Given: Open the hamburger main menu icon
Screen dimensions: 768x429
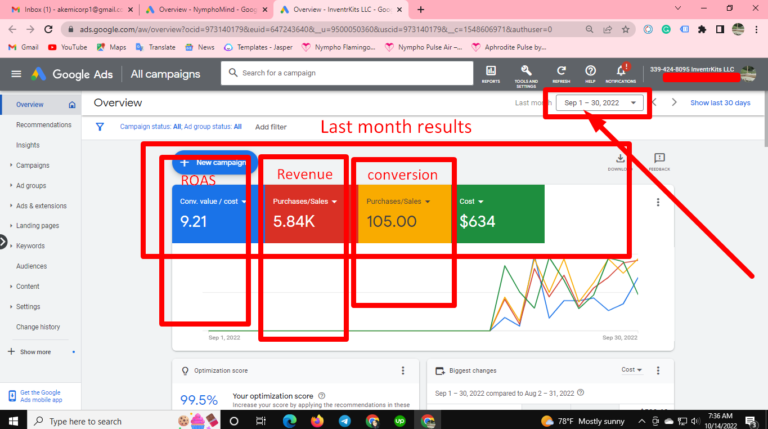Looking at the screenshot, I should (x=16, y=74).
